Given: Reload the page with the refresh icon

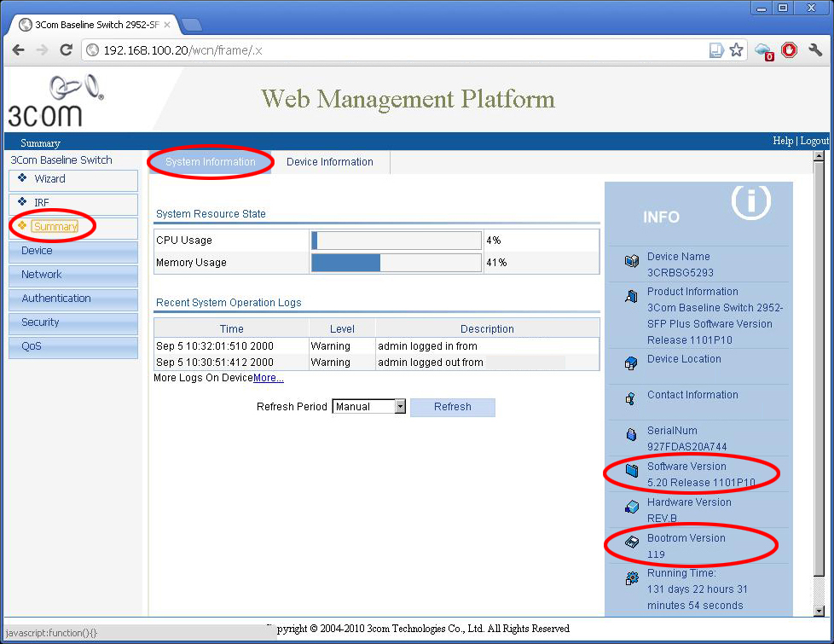Looking at the screenshot, I should pos(66,50).
